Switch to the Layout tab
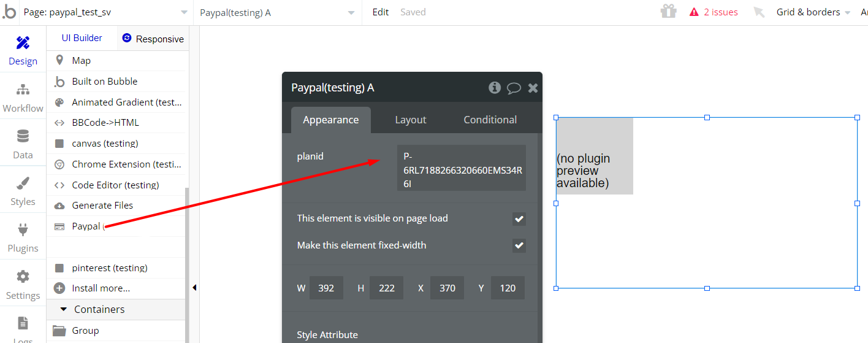The image size is (868, 343). point(410,120)
